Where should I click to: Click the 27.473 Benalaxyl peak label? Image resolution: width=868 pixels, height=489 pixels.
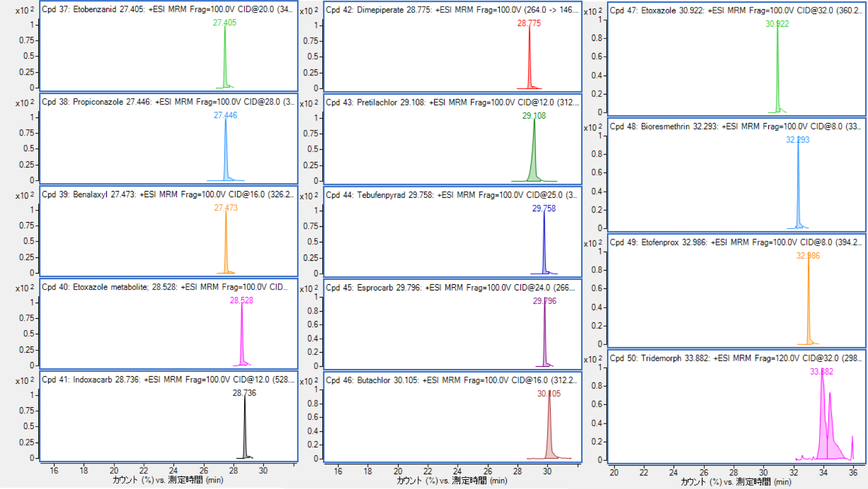[226, 208]
